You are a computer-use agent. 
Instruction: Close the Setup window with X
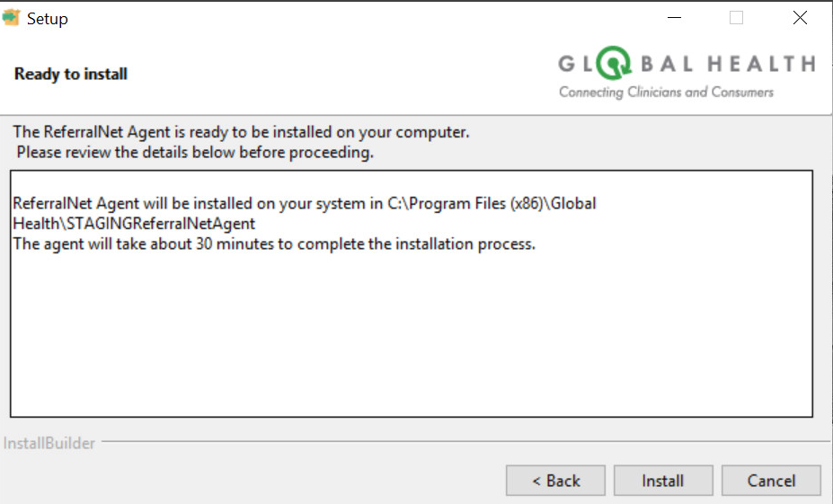click(x=800, y=18)
